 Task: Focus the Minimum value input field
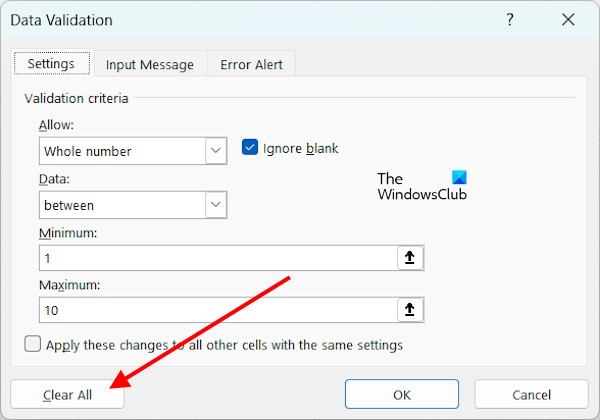(215, 258)
